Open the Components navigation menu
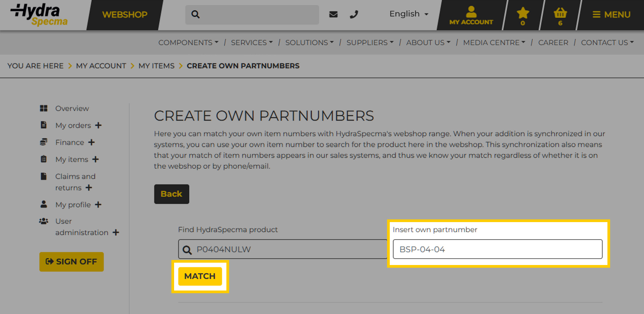The width and height of the screenshot is (644, 314). [188, 43]
